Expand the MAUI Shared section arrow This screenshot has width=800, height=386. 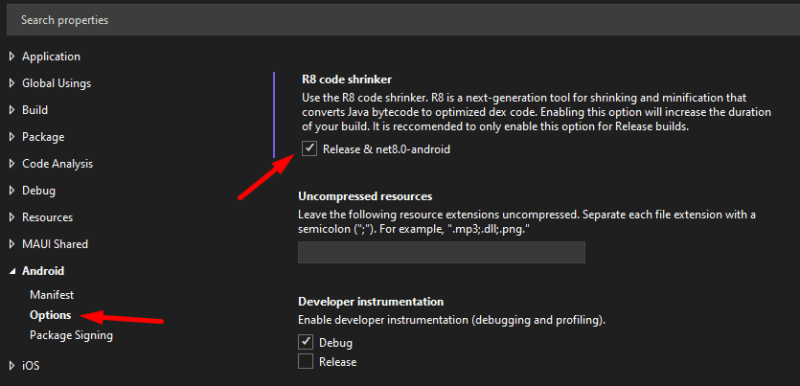12,244
